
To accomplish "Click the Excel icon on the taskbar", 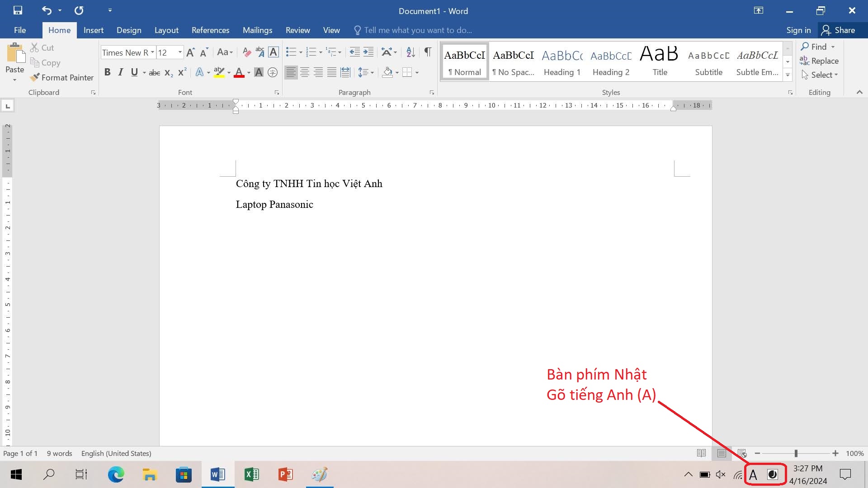I will 252,474.
